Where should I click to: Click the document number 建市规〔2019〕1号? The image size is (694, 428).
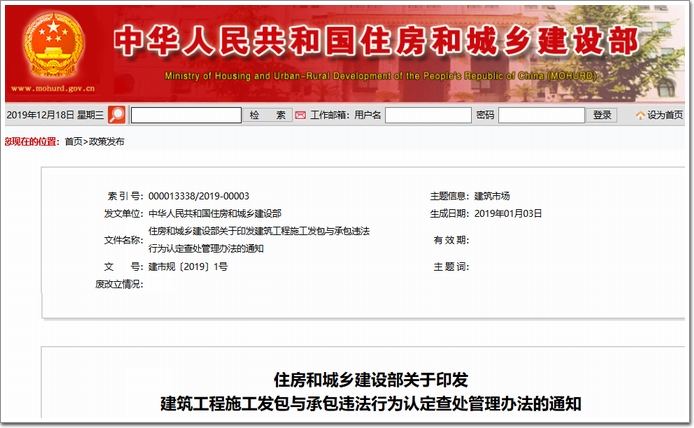tap(188, 267)
